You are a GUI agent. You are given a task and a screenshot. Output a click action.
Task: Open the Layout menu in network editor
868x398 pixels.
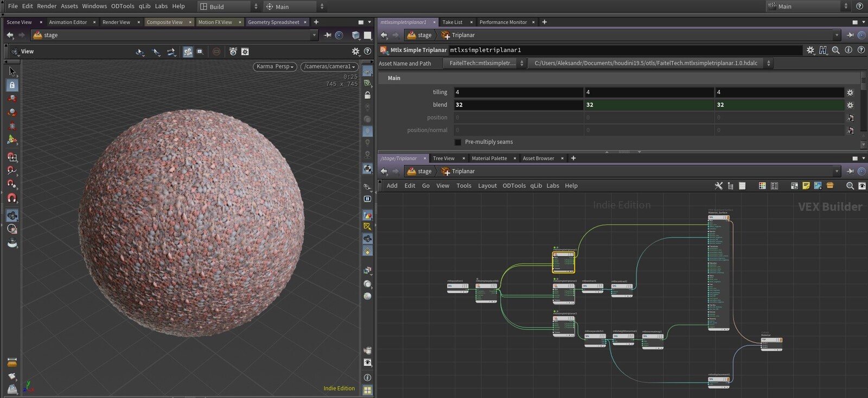click(x=487, y=186)
